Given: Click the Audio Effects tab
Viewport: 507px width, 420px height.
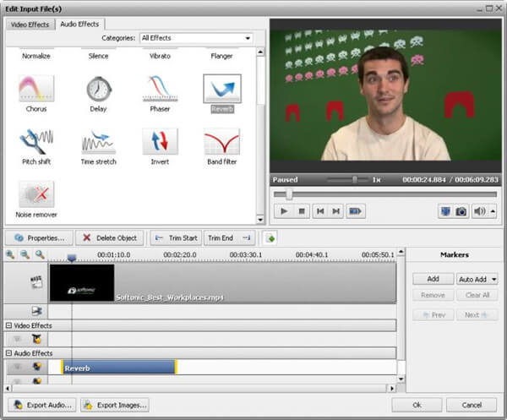Looking at the screenshot, I should [x=78, y=24].
